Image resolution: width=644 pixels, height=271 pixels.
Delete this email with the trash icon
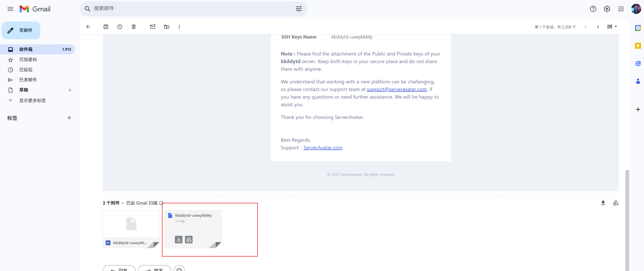(134, 27)
